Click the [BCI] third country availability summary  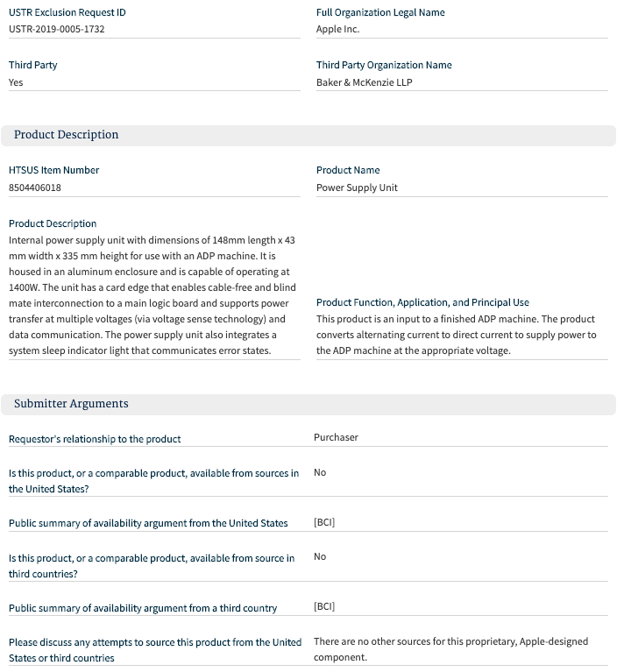click(324, 606)
